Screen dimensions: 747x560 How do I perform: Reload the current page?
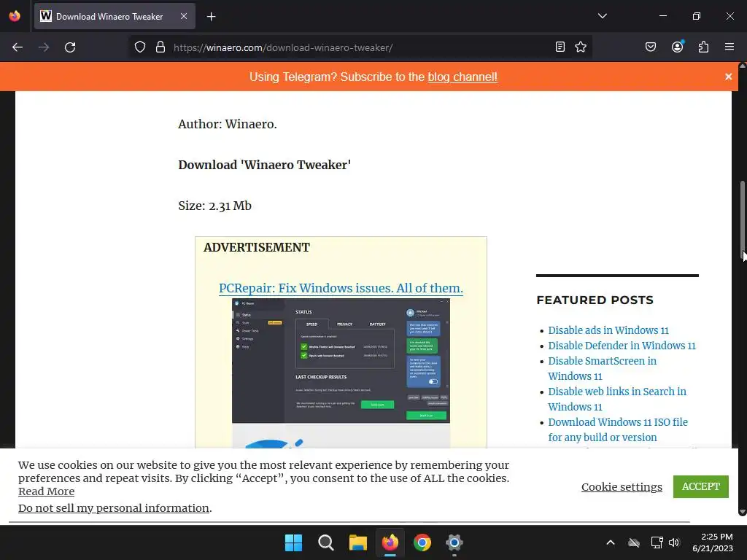click(x=70, y=47)
